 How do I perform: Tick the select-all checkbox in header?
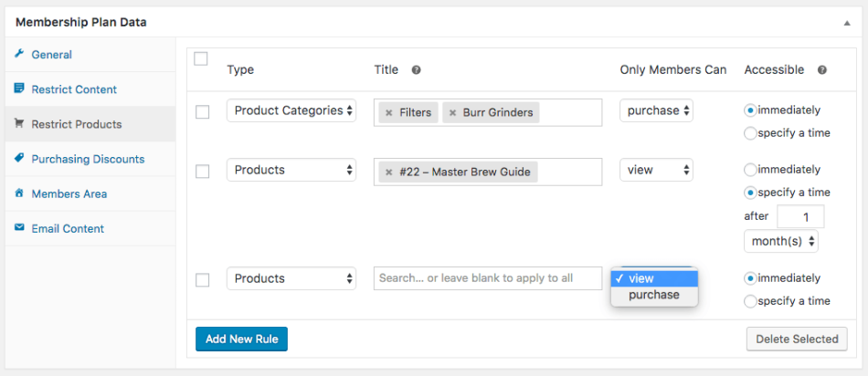[201, 59]
